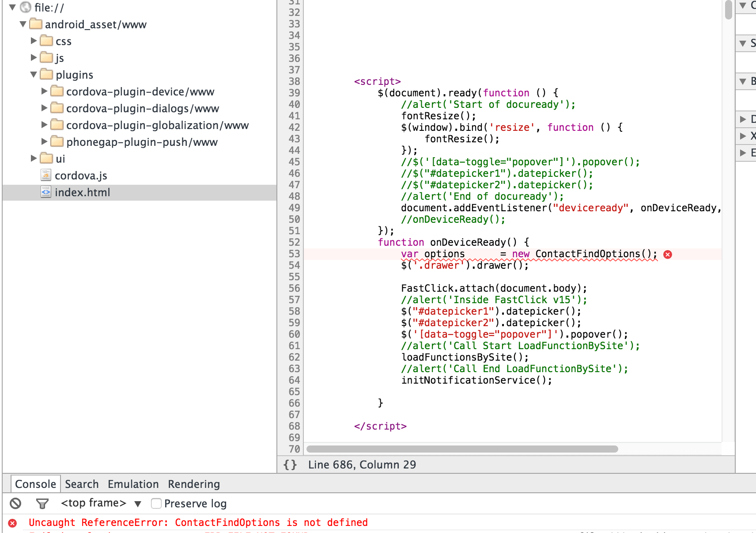Open the Search panel in the console drawer
Image resolution: width=756 pixels, height=533 pixels.
81,484
